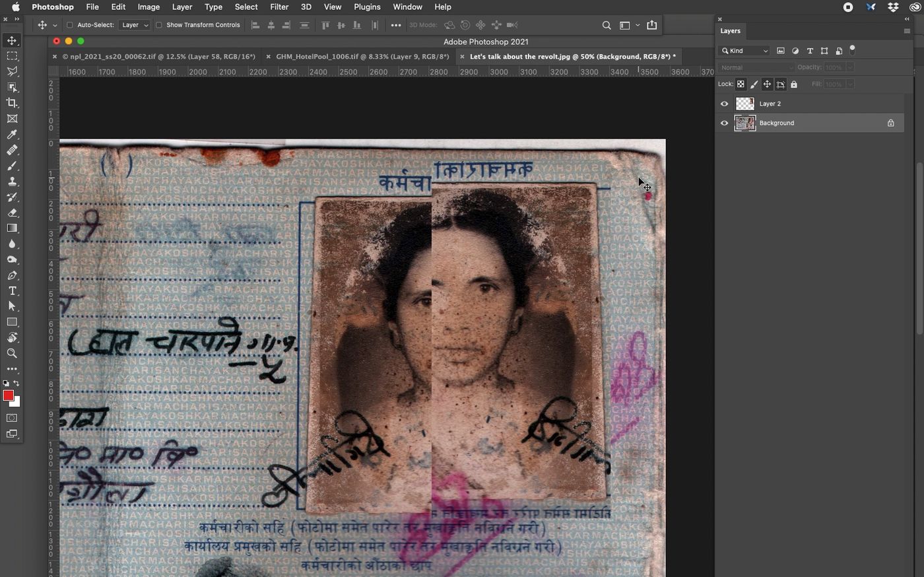Screen dimensions: 924x577
Task: Select the Rectangle shape tool
Action: [x=12, y=322]
